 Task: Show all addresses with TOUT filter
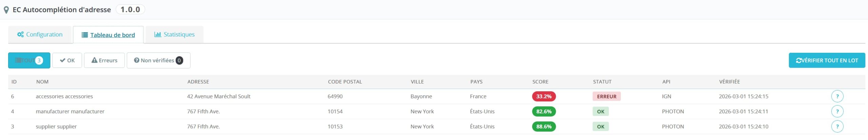pyautogui.click(x=29, y=61)
